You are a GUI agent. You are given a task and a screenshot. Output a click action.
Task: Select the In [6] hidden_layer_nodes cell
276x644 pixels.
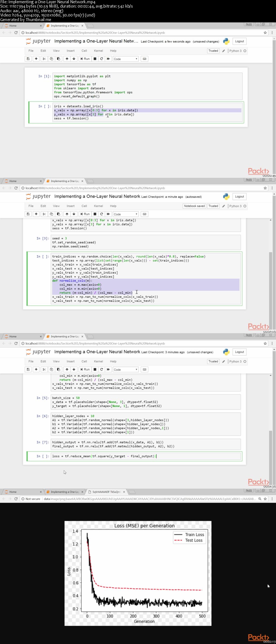(146, 424)
